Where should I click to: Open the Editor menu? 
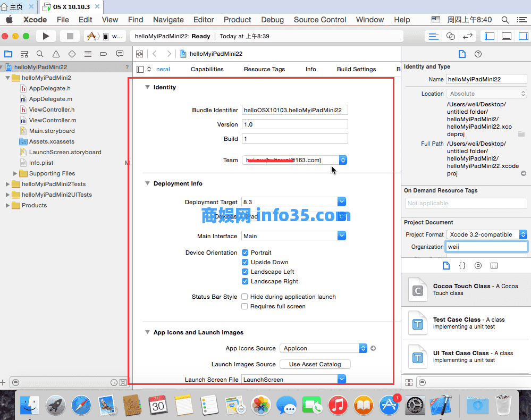click(204, 20)
